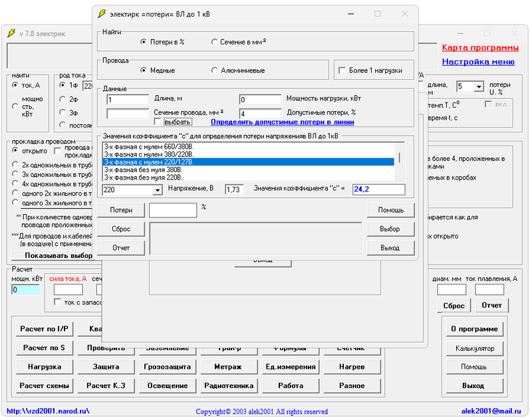Choose Алюминиевые wires radio button
This screenshot has height=420, width=532.
click(x=214, y=70)
